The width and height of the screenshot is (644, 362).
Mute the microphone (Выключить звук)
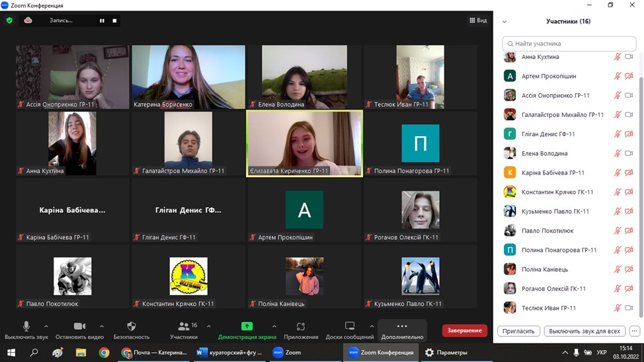[x=26, y=330]
